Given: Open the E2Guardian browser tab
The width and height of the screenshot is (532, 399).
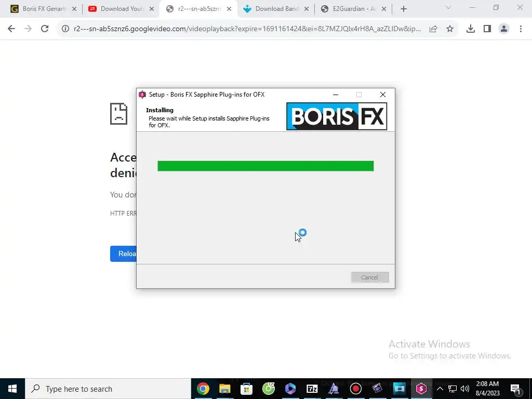Looking at the screenshot, I should click(x=353, y=9).
